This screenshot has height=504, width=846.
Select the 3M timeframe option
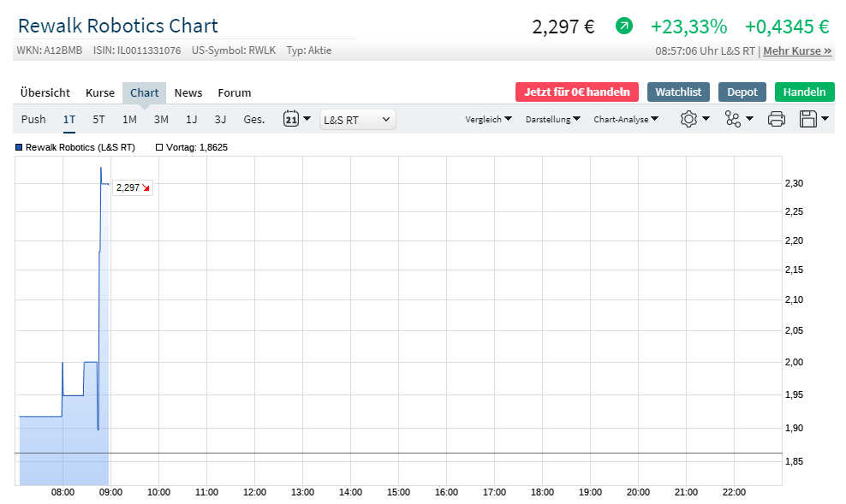click(160, 119)
